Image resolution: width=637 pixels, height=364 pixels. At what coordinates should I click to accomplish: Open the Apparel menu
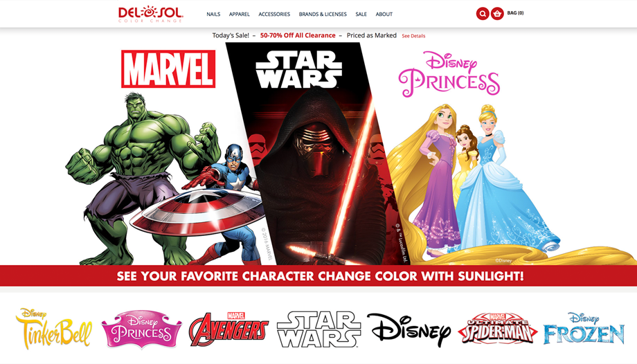240,15
